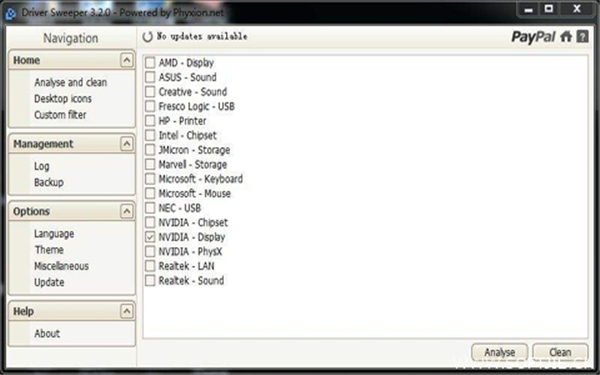Click the PayPal donate logo
Image resolution: width=600 pixels, height=375 pixels.
click(x=533, y=37)
